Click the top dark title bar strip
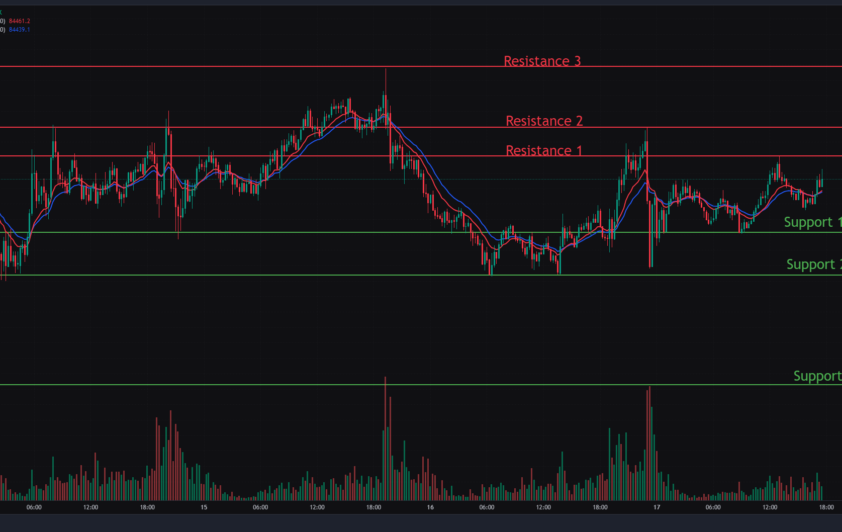The width and height of the screenshot is (842, 532). (x=421, y=3)
